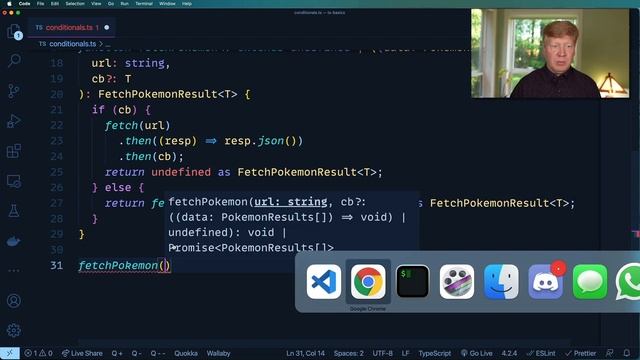Open the Run and Debug view
Screen dimensions: 640x360
tap(14, 121)
